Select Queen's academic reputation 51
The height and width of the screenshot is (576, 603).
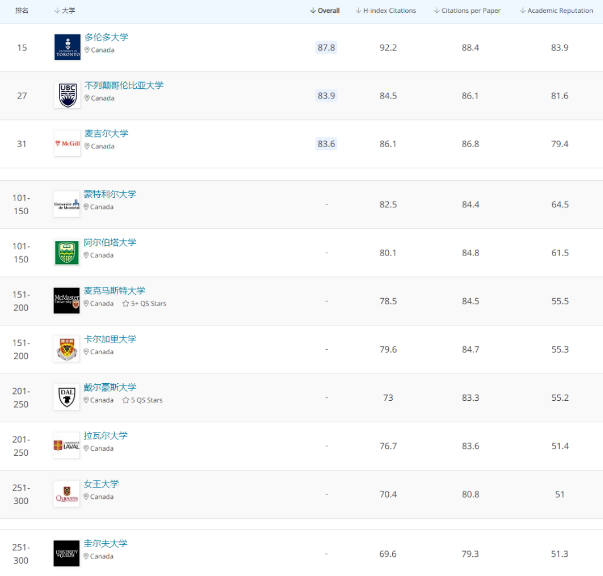click(x=560, y=494)
